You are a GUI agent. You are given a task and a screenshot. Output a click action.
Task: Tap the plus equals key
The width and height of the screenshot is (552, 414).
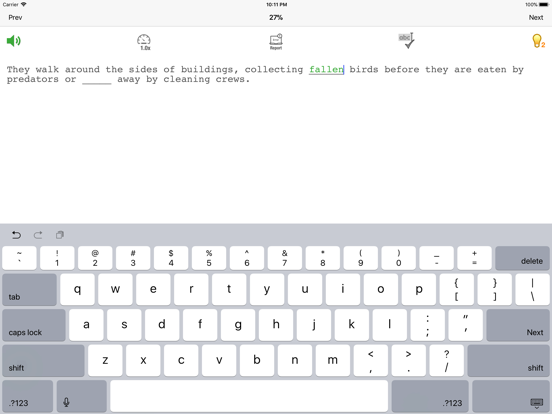pos(475,258)
